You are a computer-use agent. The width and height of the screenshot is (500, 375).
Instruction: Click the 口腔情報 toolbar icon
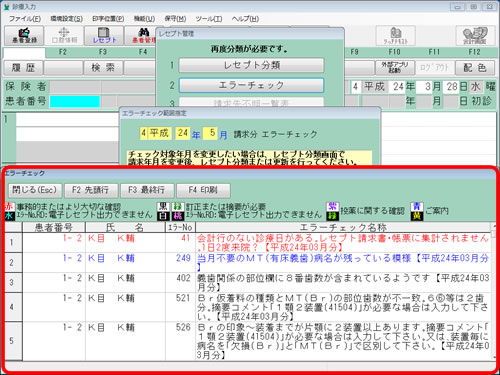pos(64,36)
